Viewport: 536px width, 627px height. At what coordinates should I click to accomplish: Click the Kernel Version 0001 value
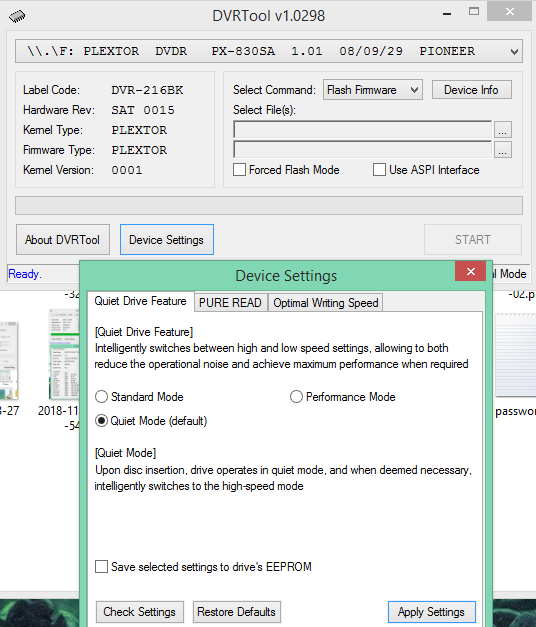(127, 170)
